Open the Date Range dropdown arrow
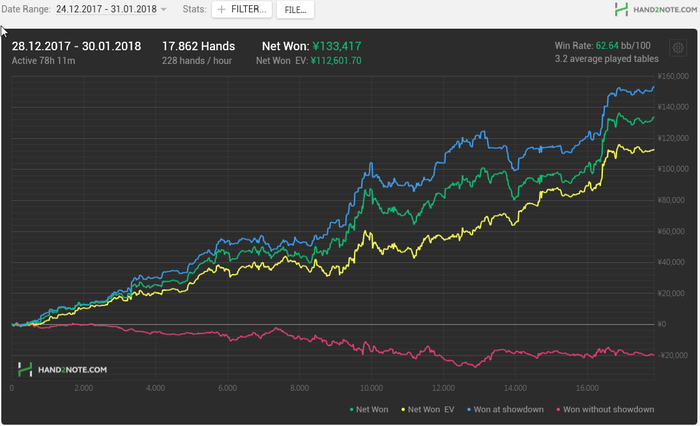The height and width of the screenshot is (426, 700). coord(164,10)
